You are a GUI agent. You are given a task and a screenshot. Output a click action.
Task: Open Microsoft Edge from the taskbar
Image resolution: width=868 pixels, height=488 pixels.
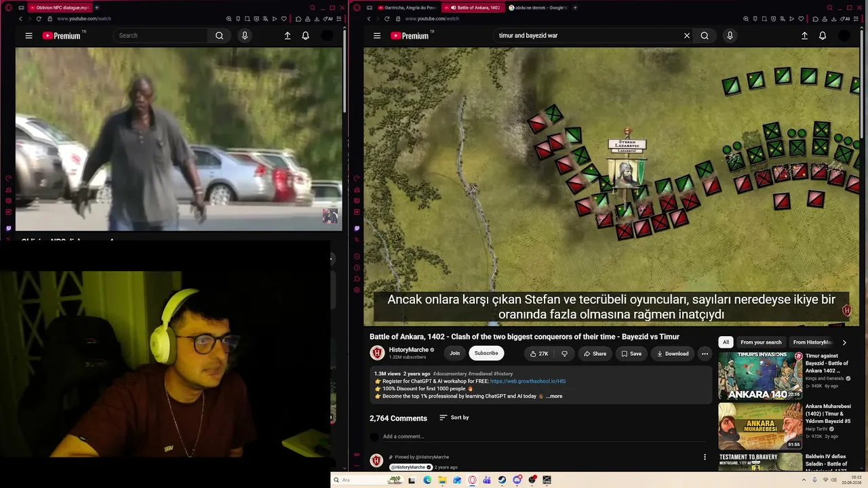point(427,481)
